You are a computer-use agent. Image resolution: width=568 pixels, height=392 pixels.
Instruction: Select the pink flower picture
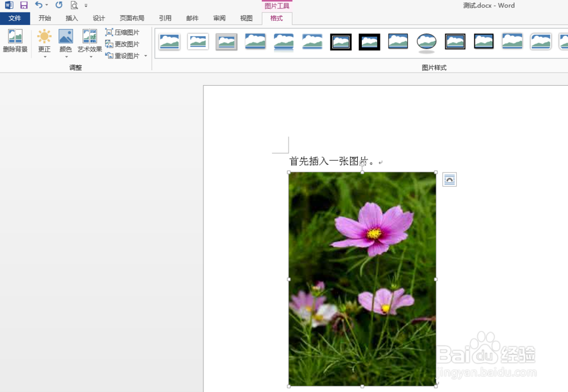pos(364,272)
